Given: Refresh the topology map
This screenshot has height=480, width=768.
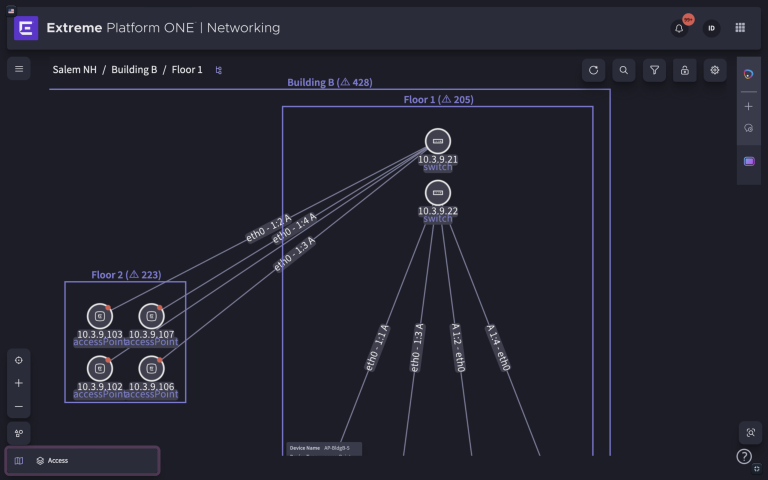Looking at the screenshot, I should [x=593, y=71].
